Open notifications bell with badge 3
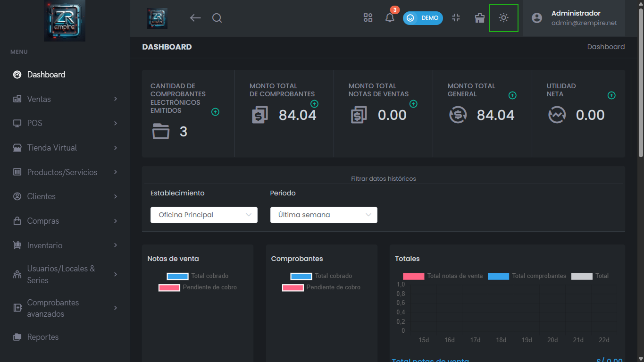 point(390,18)
